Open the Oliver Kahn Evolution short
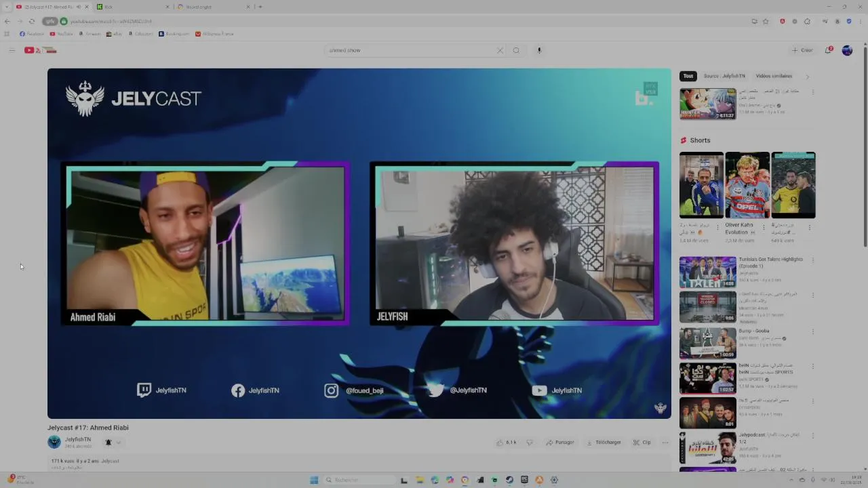This screenshot has height=488, width=868. click(747, 185)
